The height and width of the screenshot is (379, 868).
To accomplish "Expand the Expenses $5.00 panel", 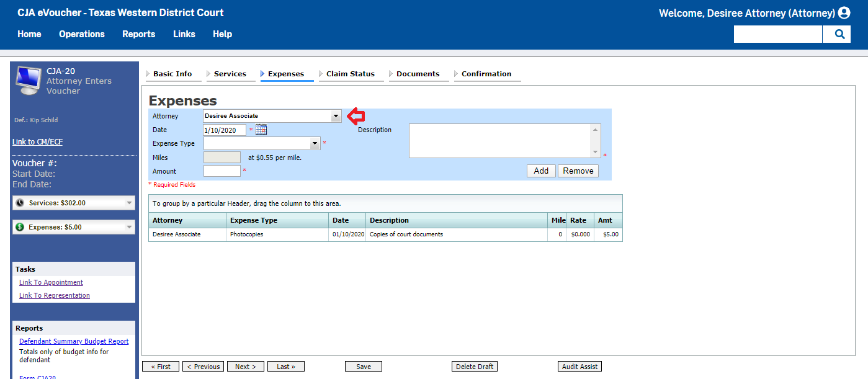I will coord(129,227).
